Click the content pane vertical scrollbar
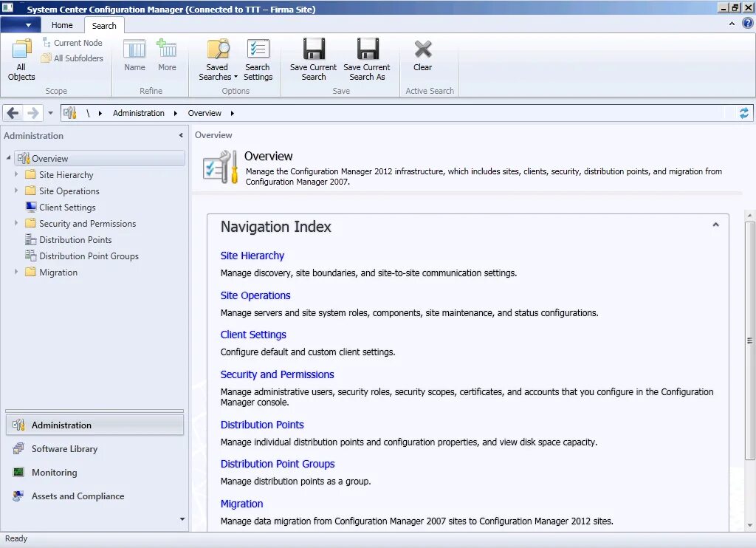Screen dimensions: 756x548 (x=749, y=340)
